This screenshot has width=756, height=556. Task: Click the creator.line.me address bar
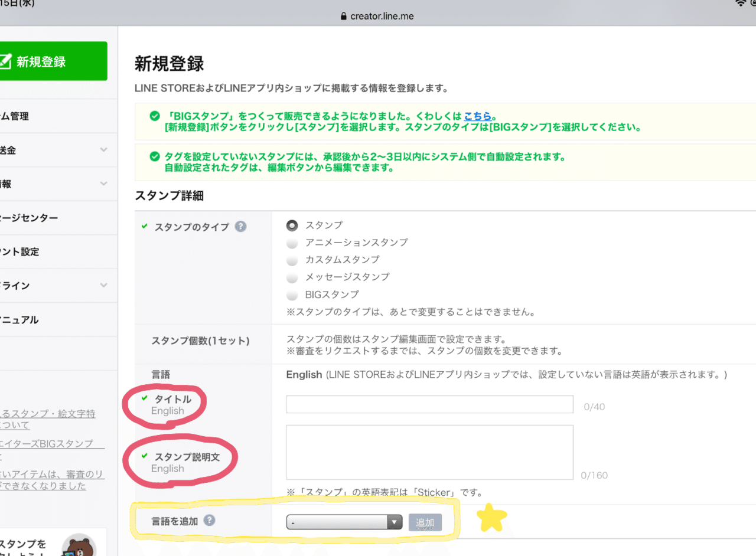[378, 16]
